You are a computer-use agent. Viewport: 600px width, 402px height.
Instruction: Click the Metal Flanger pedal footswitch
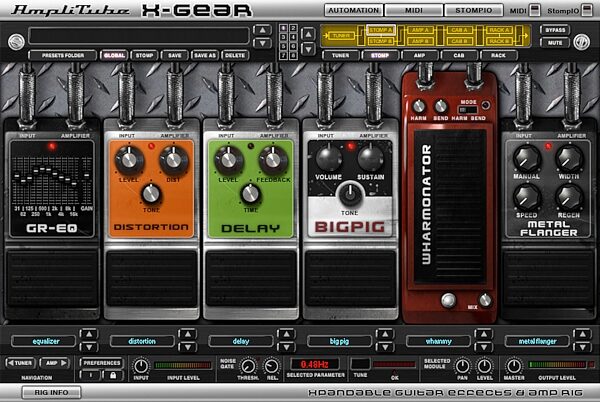click(x=549, y=278)
